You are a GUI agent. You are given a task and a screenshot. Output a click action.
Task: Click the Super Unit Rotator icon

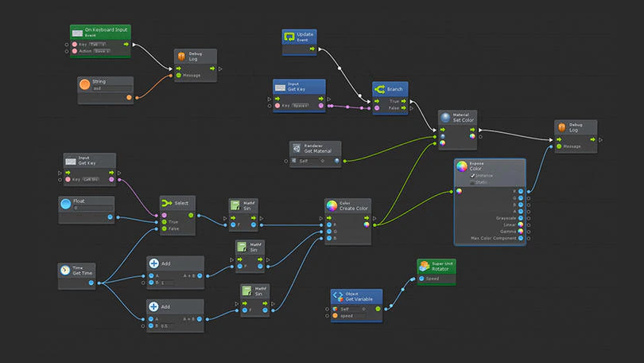(425, 266)
